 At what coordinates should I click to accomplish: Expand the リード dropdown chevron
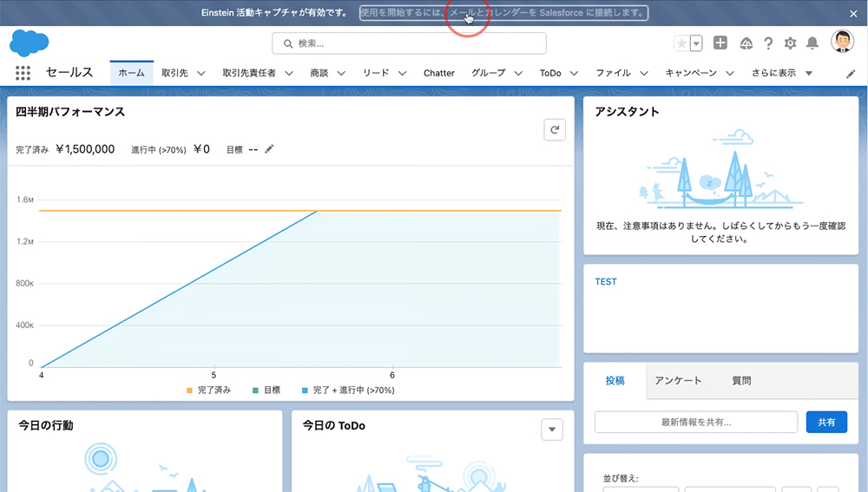click(403, 73)
